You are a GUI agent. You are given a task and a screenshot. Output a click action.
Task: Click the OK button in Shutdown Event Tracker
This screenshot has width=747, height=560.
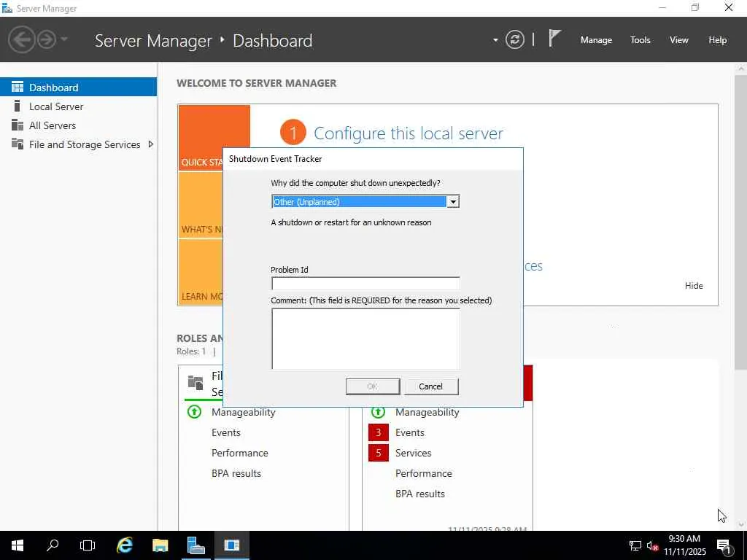373,386
